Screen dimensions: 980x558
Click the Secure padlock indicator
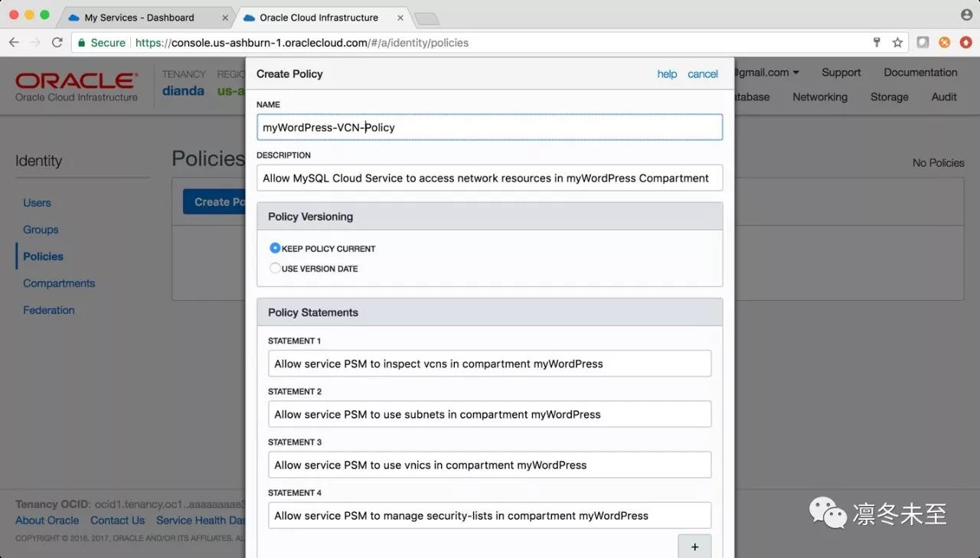101,43
